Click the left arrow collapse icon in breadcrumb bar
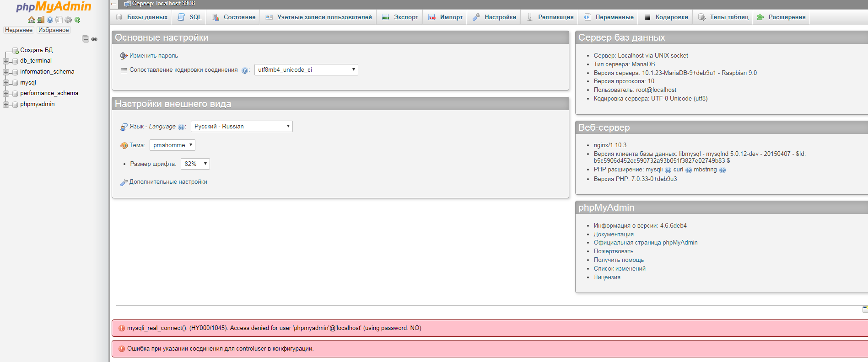Image resolution: width=868 pixels, height=362 pixels. 114,4
